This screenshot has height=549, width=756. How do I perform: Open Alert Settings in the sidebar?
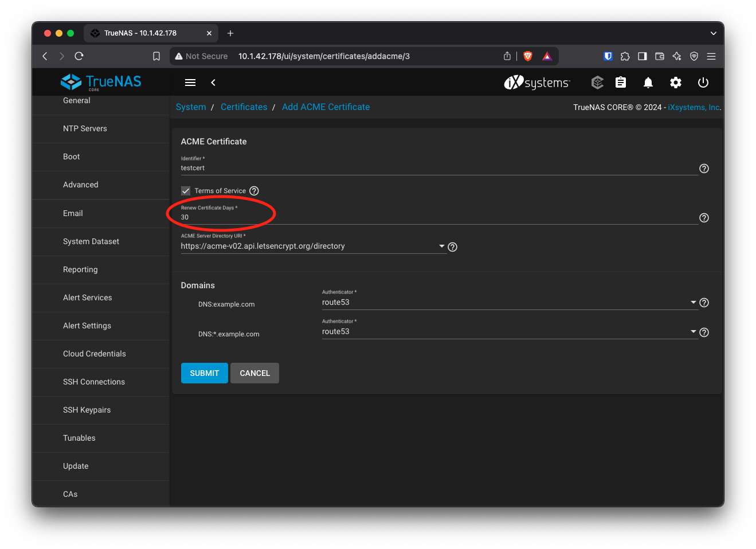(x=101, y=326)
